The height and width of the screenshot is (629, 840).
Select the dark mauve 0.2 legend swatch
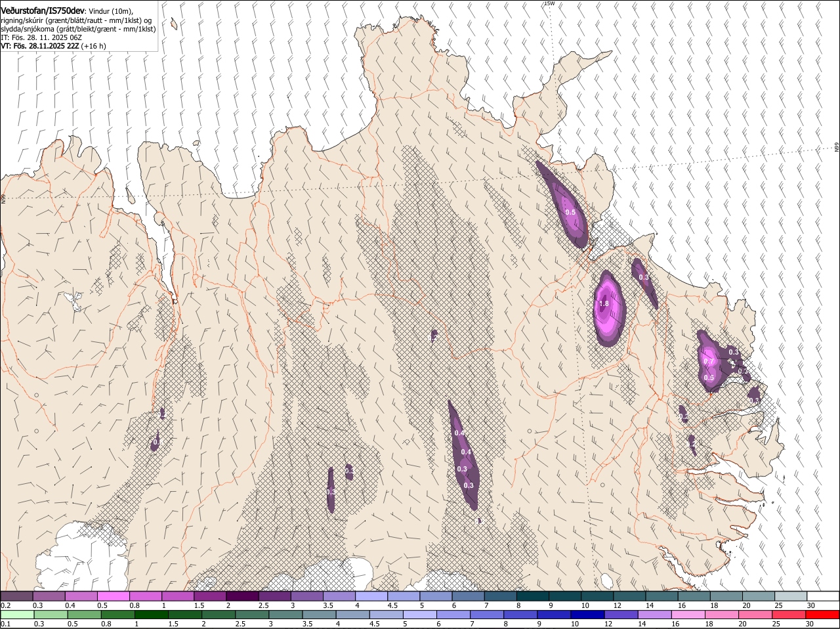(x=16, y=596)
